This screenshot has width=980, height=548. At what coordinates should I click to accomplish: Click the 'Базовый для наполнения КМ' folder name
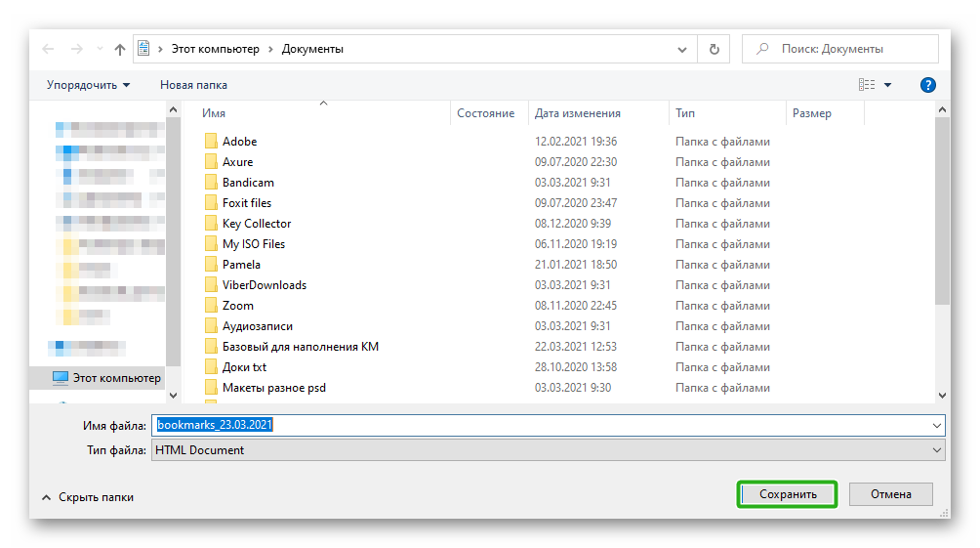click(301, 347)
